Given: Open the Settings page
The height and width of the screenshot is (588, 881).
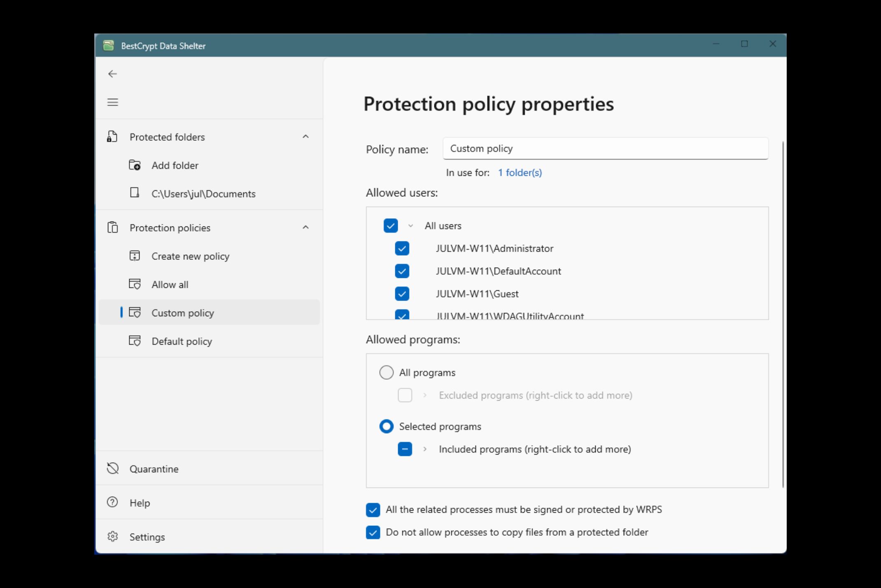Looking at the screenshot, I should point(209,537).
